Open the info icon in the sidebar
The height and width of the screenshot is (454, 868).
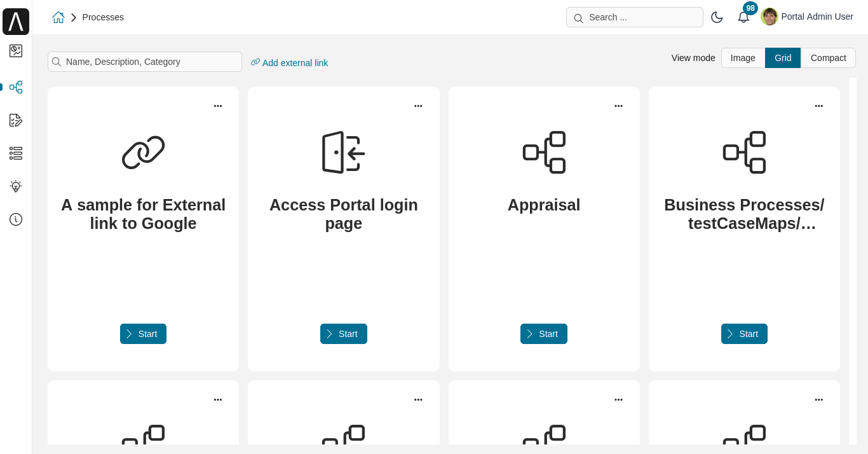pyautogui.click(x=16, y=219)
